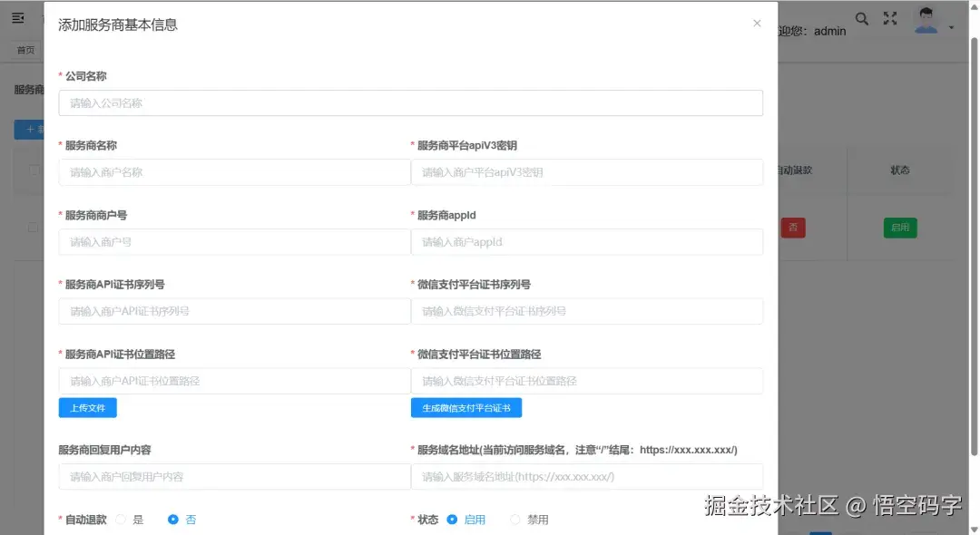
Task: Click the 服务商 menu label on the left
Action: [x=28, y=89]
